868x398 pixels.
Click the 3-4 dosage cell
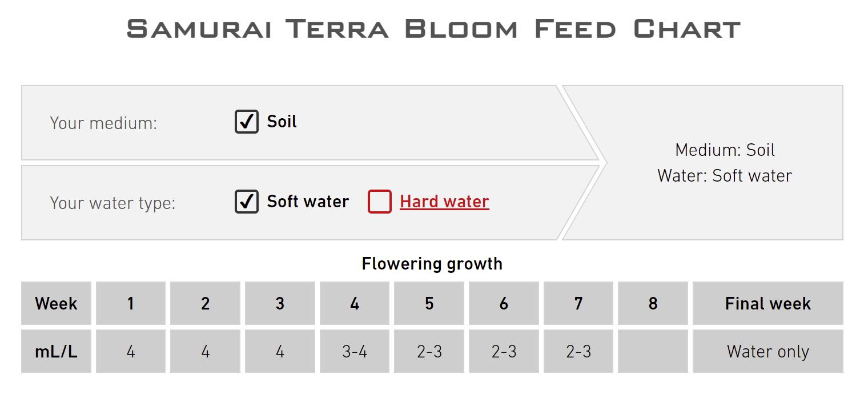[x=355, y=351]
